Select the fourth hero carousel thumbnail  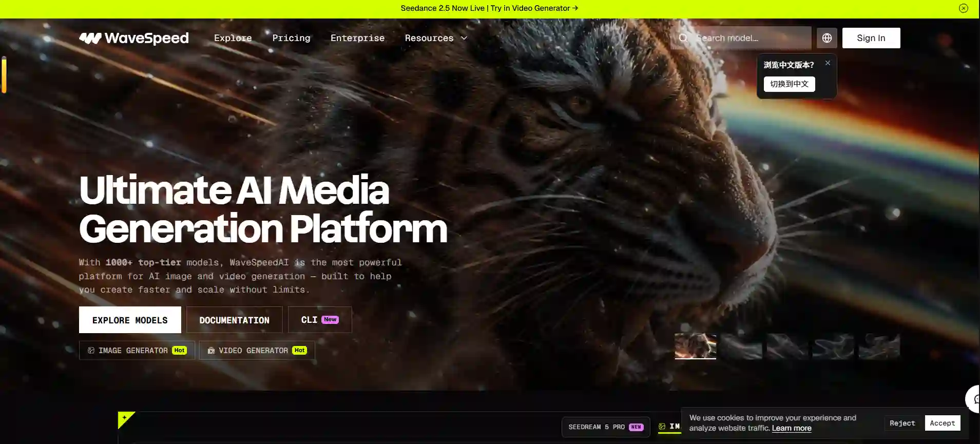(x=833, y=346)
